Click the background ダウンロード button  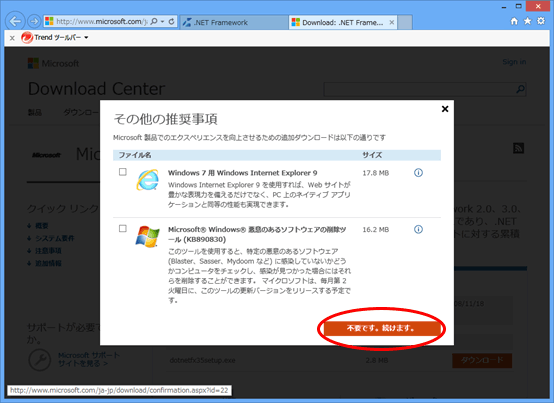click(482, 360)
